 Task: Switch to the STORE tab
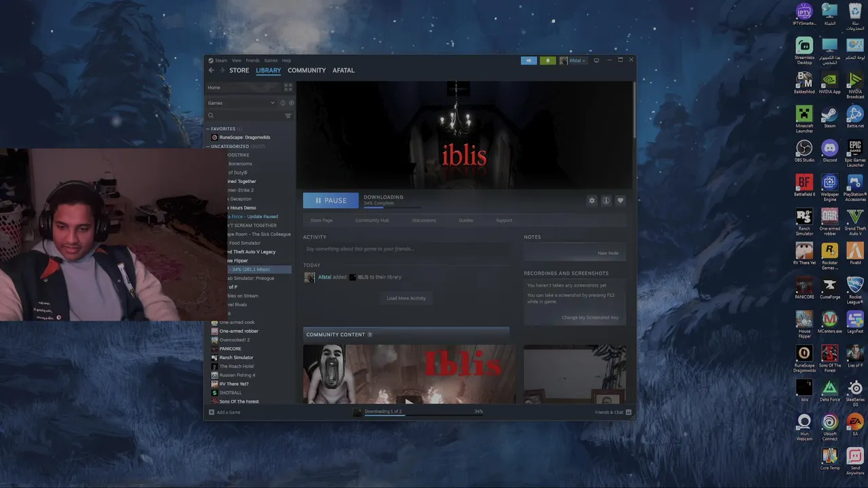click(x=239, y=70)
